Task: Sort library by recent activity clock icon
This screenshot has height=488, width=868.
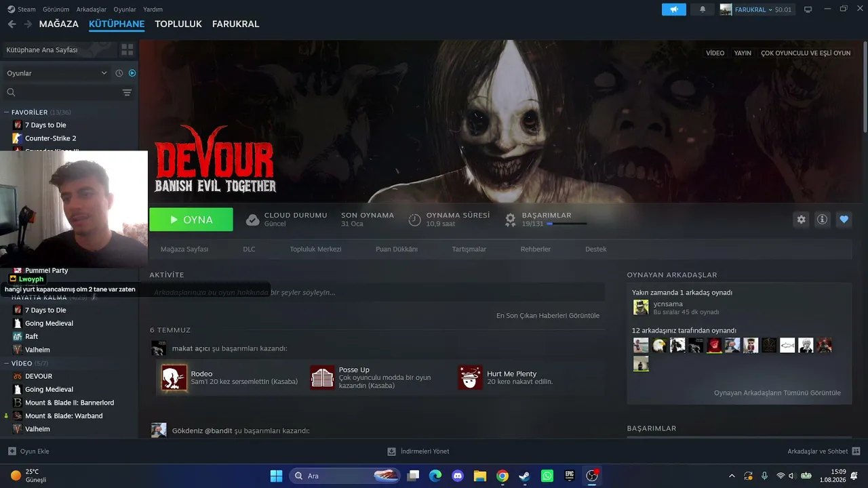Action: click(x=119, y=73)
